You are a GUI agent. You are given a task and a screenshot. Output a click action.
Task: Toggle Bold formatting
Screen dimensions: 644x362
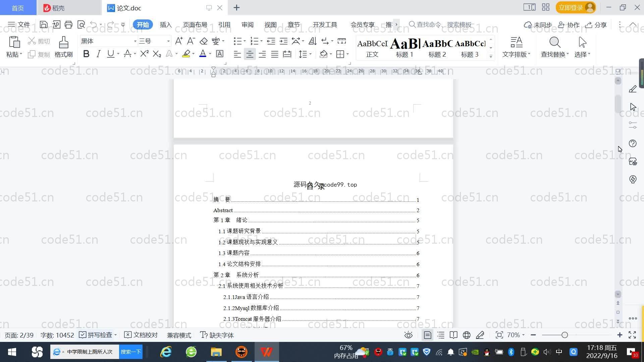(x=86, y=54)
